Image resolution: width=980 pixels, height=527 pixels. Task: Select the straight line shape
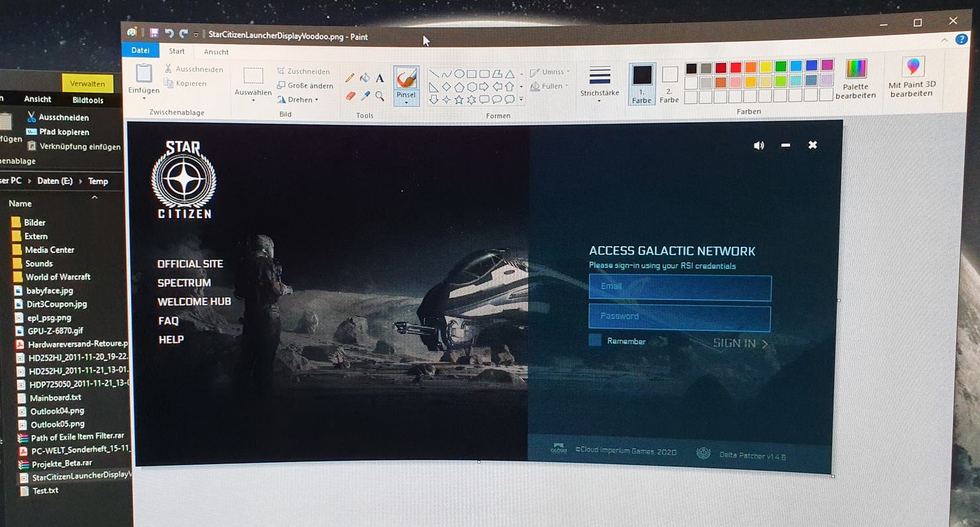point(434,74)
